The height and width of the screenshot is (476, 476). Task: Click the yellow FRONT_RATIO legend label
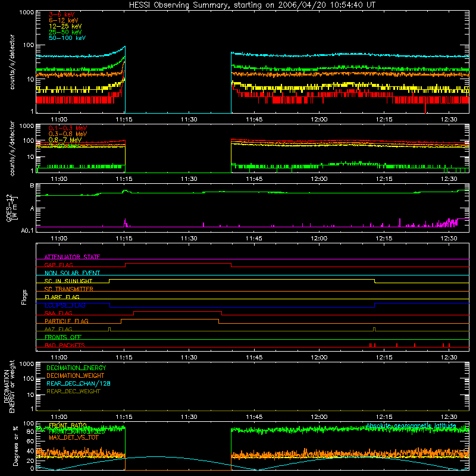tap(68, 425)
